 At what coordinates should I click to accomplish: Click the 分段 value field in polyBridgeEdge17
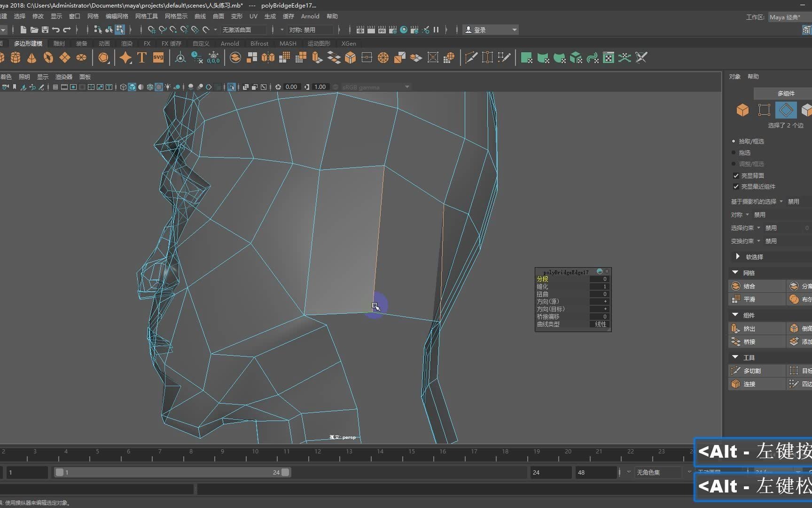(599, 279)
